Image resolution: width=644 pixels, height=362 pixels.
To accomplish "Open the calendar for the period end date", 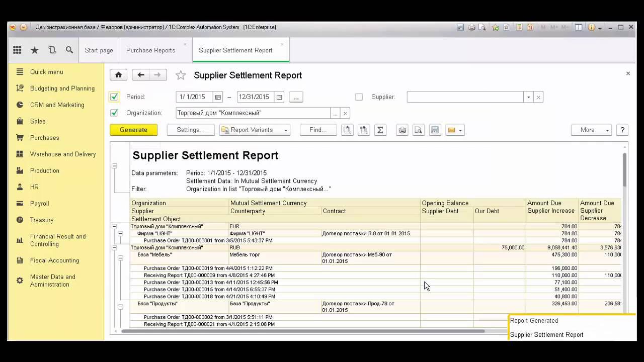I will (279, 97).
